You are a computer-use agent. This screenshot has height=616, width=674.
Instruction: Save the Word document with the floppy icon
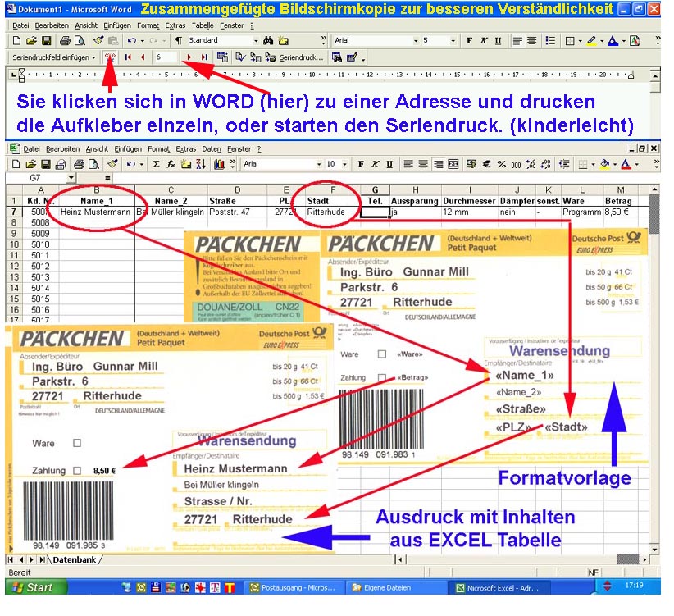point(46,41)
